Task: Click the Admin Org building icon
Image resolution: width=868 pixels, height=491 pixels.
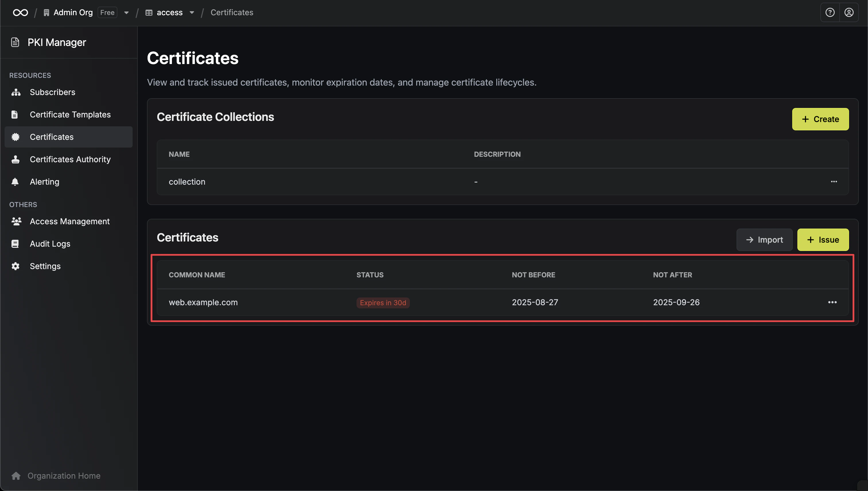Action: point(46,12)
